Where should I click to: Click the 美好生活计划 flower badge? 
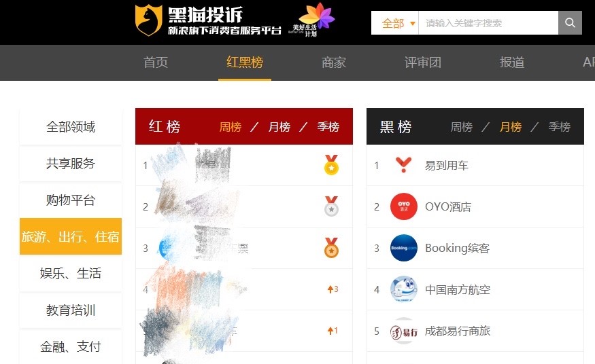click(312, 20)
